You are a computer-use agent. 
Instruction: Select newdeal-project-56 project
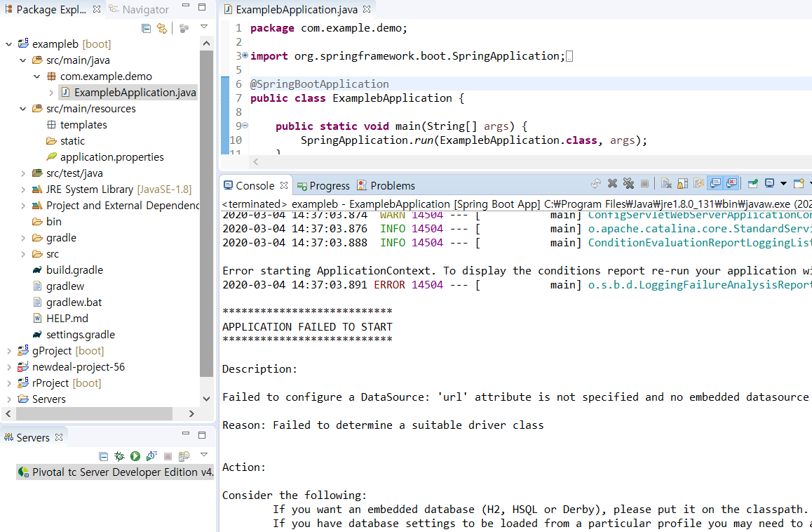(79, 367)
